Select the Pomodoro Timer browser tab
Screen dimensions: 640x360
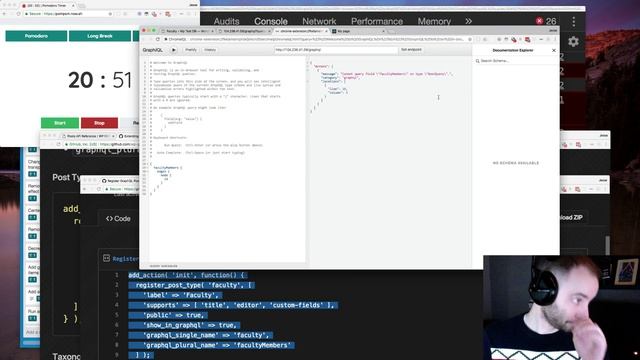coord(48,6)
